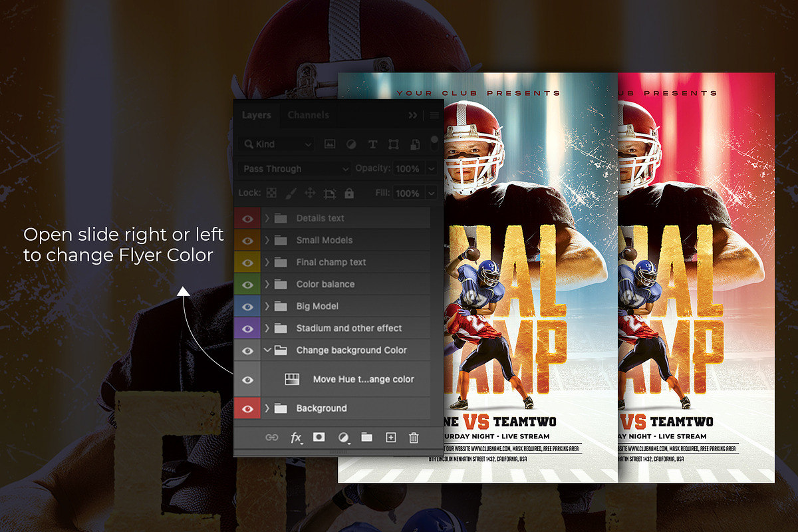
Task: Select the Layers tab
Action: pyautogui.click(x=256, y=115)
